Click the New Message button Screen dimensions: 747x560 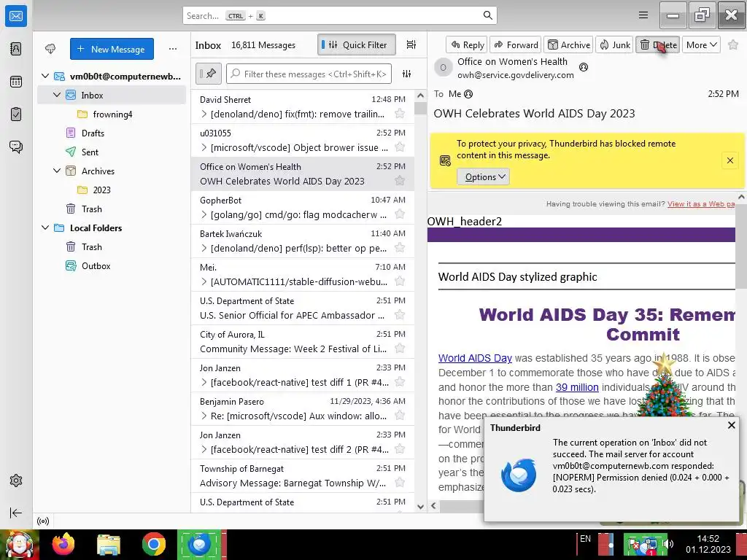(112, 49)
